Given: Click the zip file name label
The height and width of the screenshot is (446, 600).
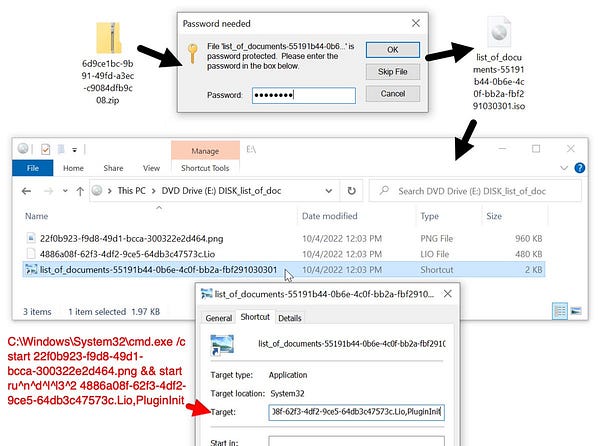Looking at the screenshot, I should pyautogui.click(x=108, y=81).
